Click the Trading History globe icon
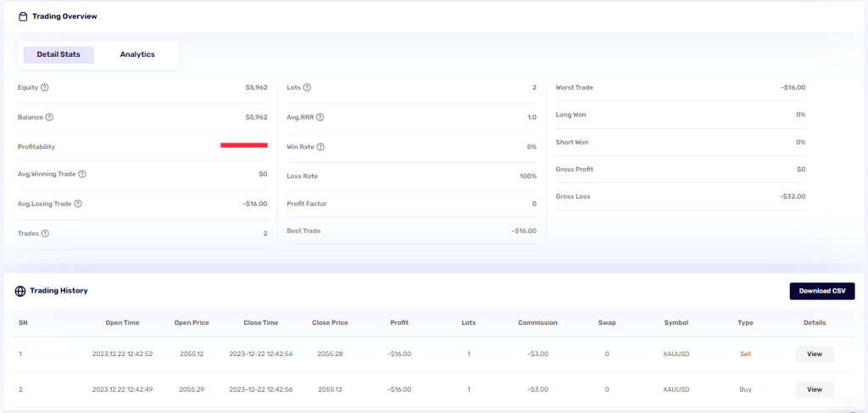The width and height of the screenshot is (868, 413). (20, 291)
